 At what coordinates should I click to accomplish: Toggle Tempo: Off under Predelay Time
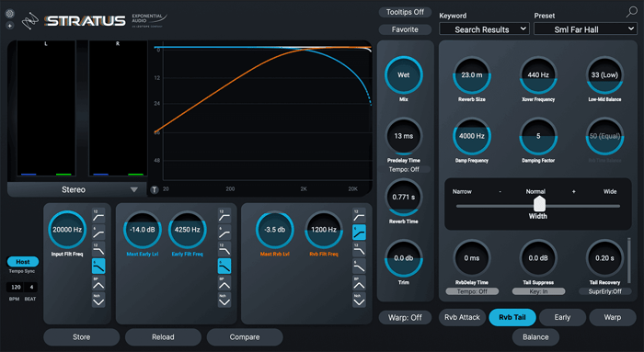pos(404,169)
